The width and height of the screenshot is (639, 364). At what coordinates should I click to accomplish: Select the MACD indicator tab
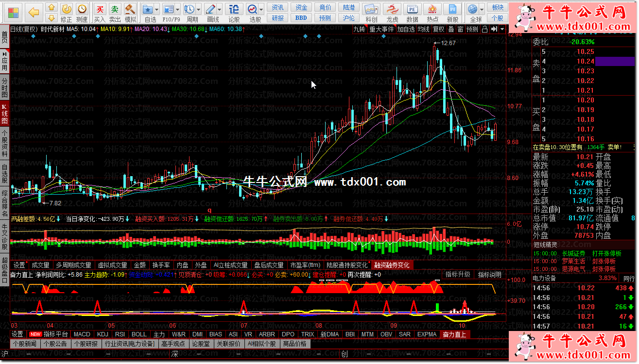point(82,334)
